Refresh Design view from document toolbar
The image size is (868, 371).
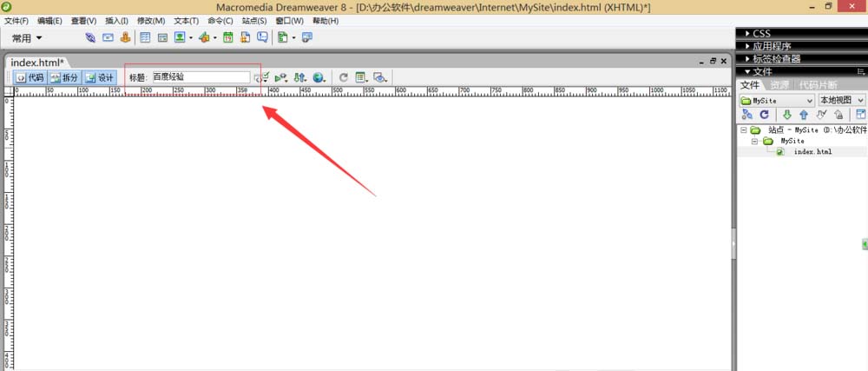(343, 77)
